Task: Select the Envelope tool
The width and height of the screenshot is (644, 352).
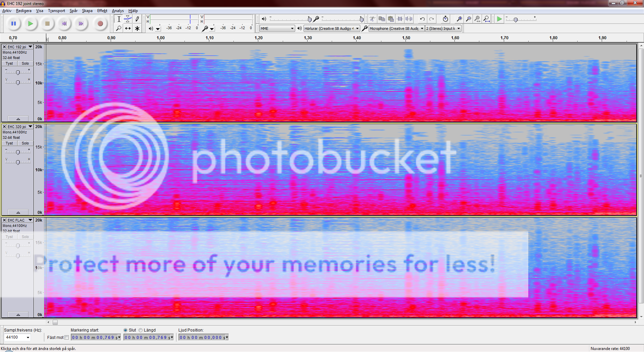Action: point(128,19)
